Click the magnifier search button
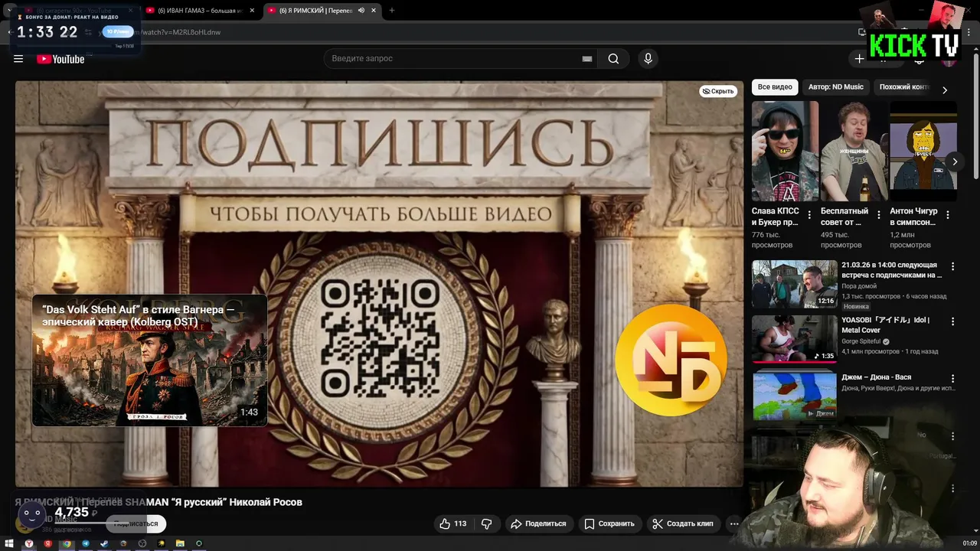Screen dimensions: 980x551 pyautogui.click(x=613, y=59)
